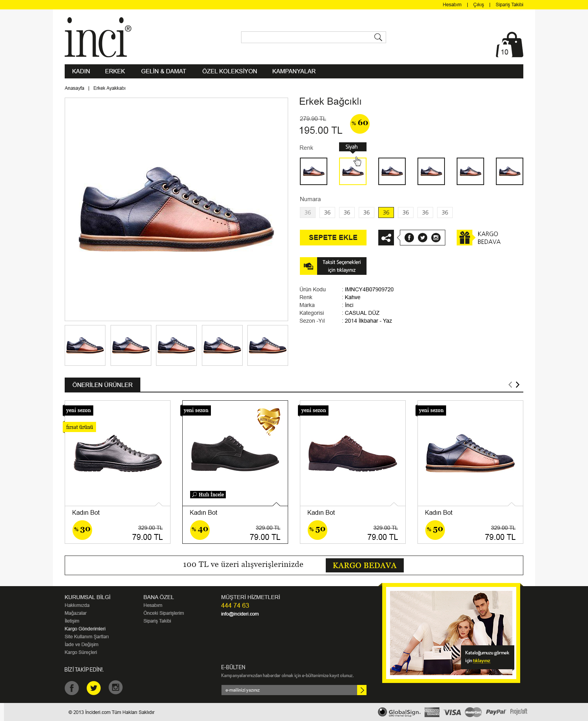The height and width of the screenshot is (721, 588).
Task: Show next recommended products arrow
Action: tap(517, 385)
